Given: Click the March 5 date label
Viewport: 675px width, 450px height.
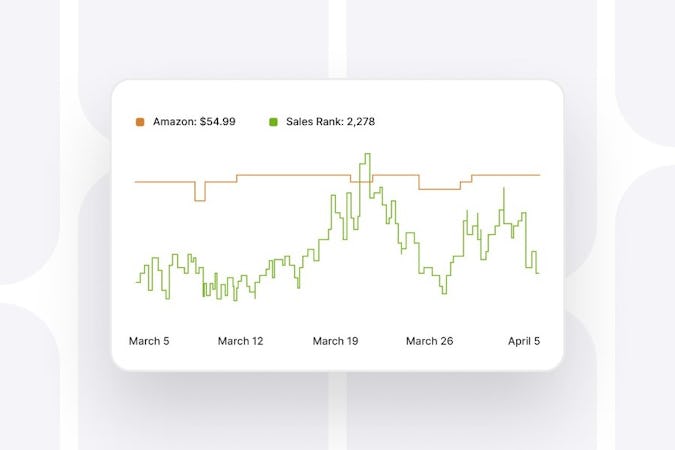Looking at the screenshot, I should pos(149,341).
